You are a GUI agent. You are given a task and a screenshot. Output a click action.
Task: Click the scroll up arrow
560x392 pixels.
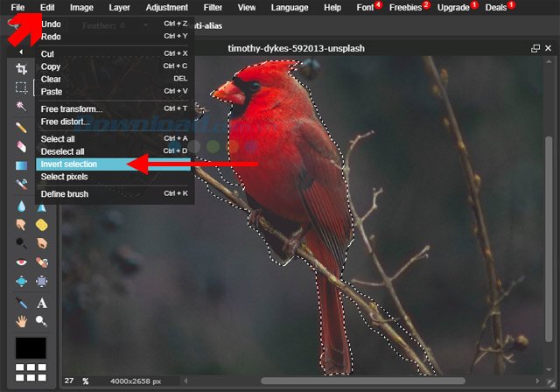549,62
